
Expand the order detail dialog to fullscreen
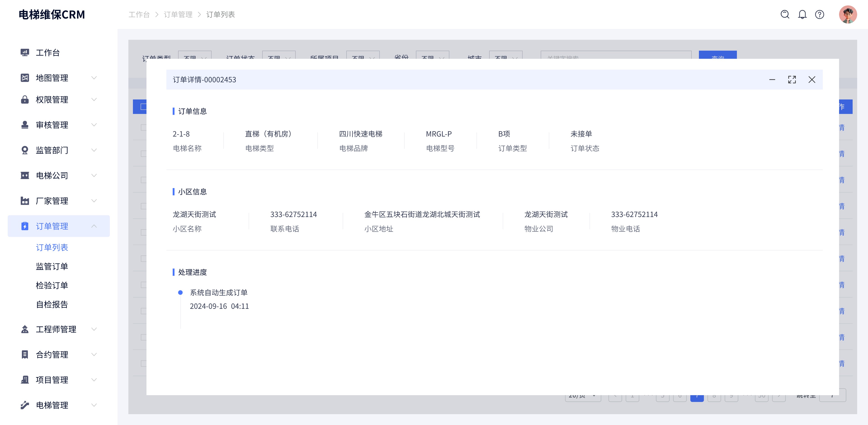tap(792, 80)
